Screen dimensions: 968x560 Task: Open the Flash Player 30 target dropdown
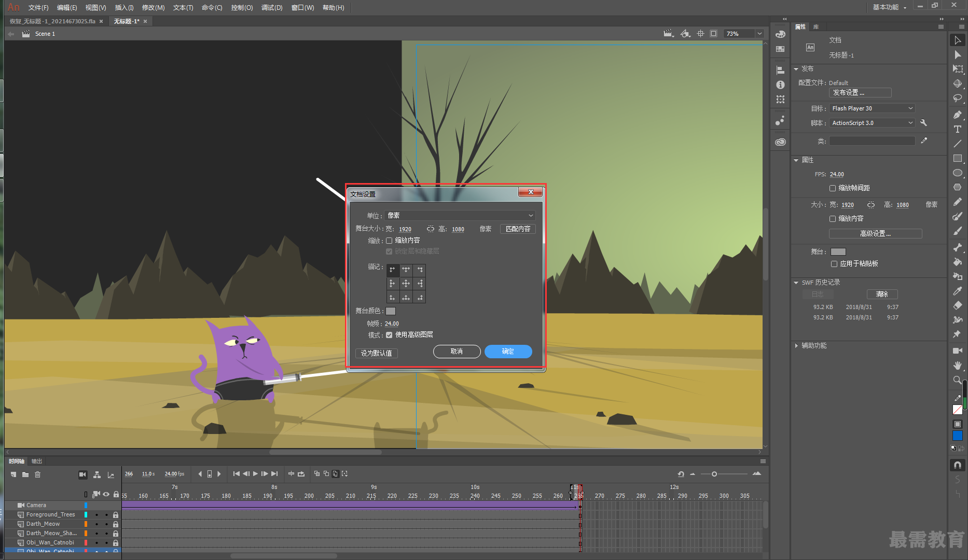(872, 108)
